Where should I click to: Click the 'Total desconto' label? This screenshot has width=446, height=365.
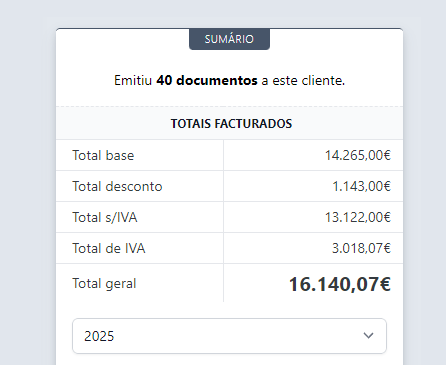117,186
